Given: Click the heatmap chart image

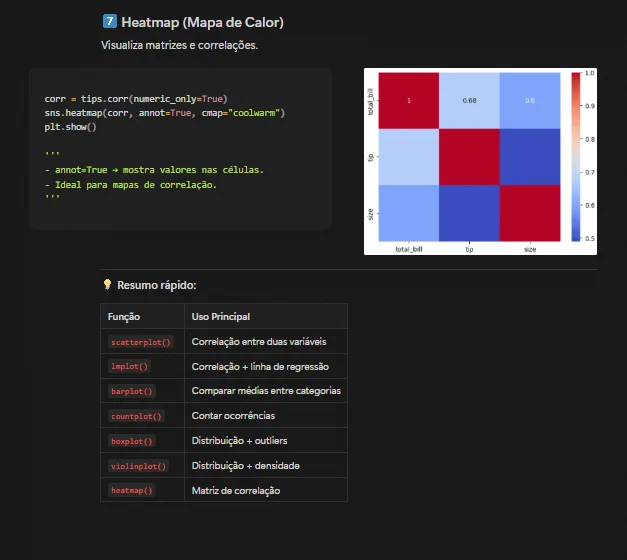Looking at the screenshot, I should 480,161.
